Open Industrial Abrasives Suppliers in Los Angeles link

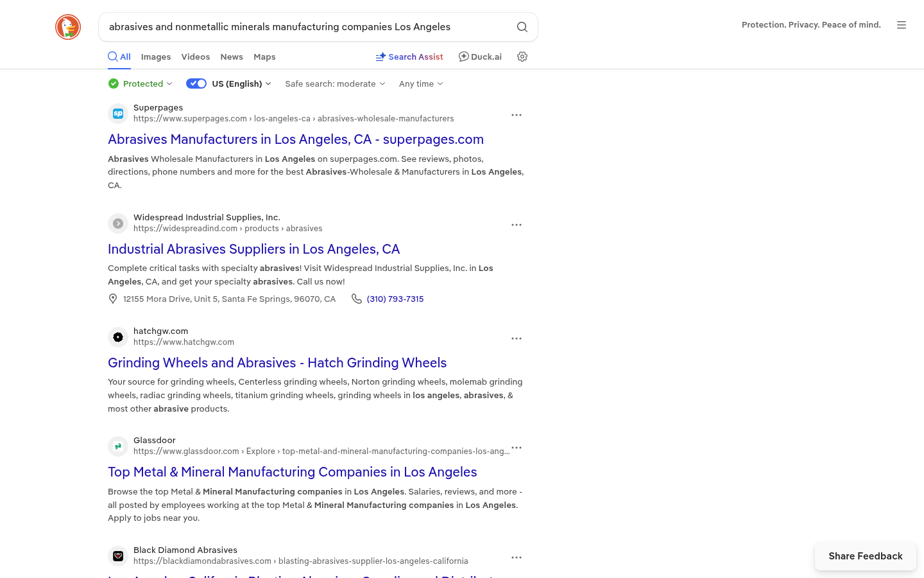coord(254,249)
